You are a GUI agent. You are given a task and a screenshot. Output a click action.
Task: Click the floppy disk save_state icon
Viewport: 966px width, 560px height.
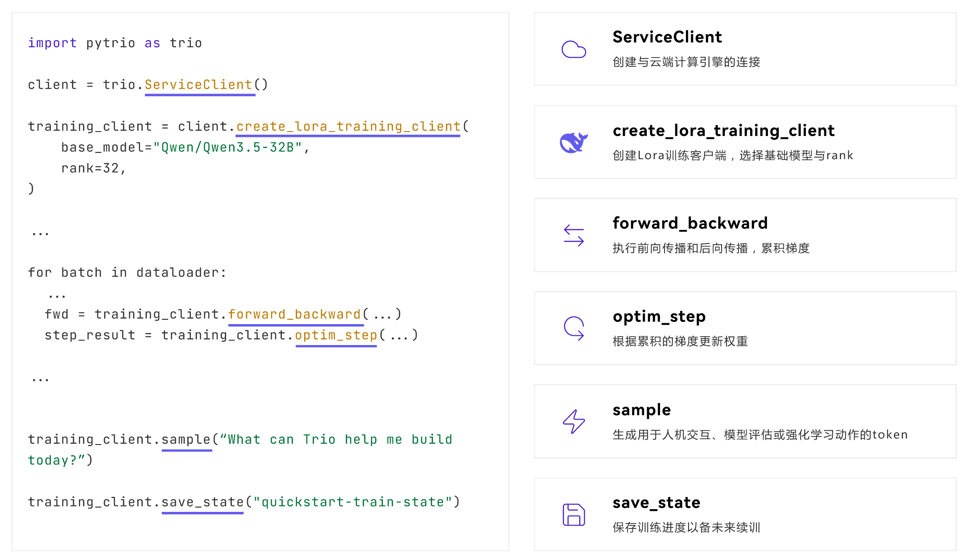coord(574,515)
